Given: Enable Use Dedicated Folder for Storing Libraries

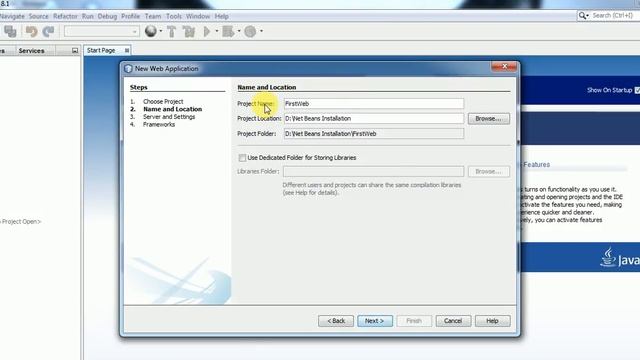Looking at the screenshot, I should pyautogui.click(x=242, y=158).
